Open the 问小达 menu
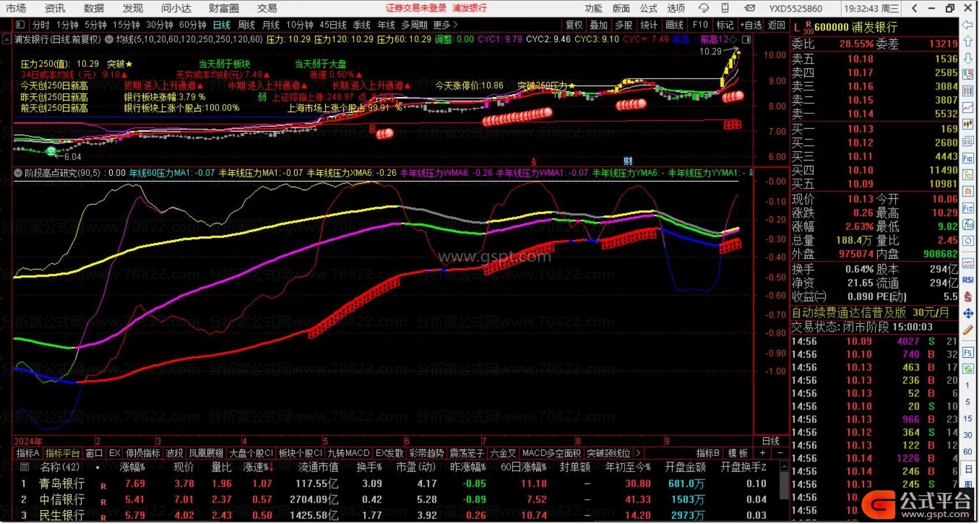 point(176,8)
